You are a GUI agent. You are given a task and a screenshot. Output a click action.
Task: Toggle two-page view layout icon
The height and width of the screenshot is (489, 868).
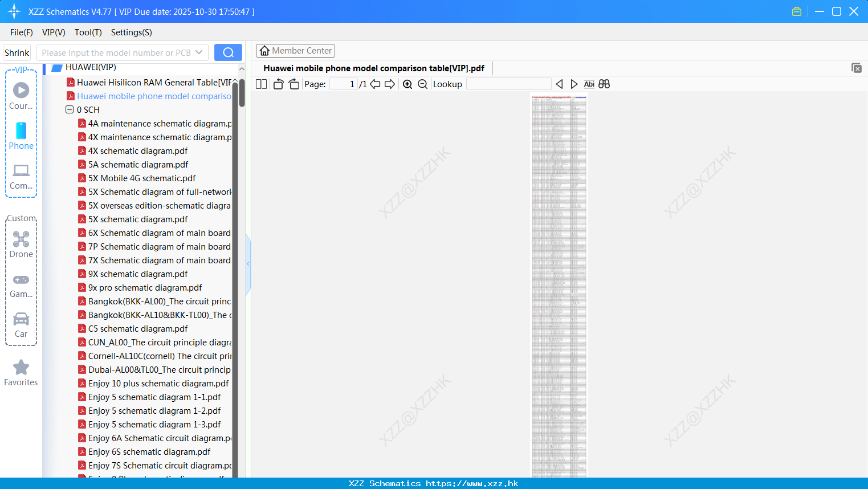click(261, 84)
